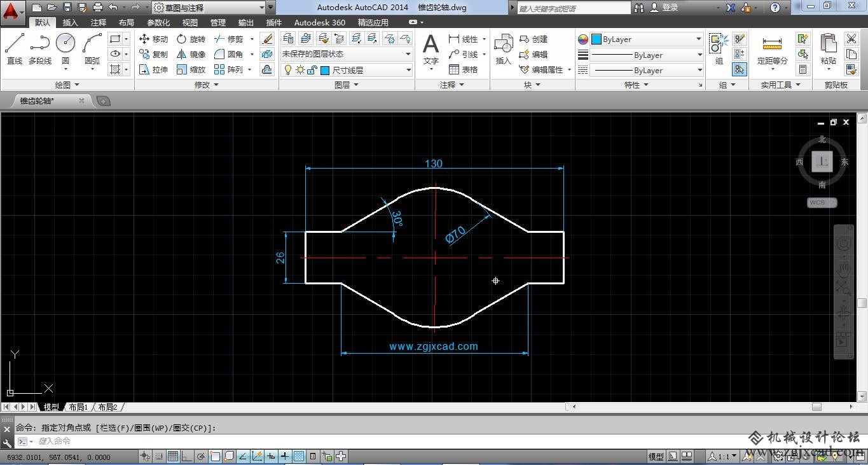Expand the 绘图 panel
Image resolution: width=868 pixels, height=465 pixels.
(67, 85)
